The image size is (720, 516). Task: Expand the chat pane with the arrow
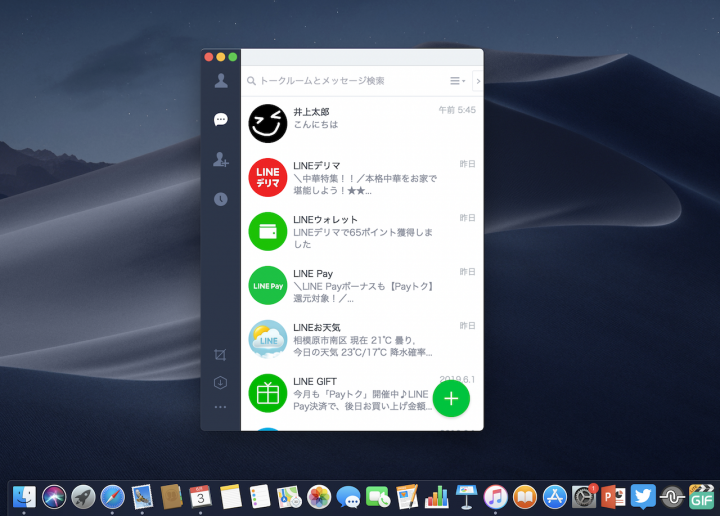(478, 81)
